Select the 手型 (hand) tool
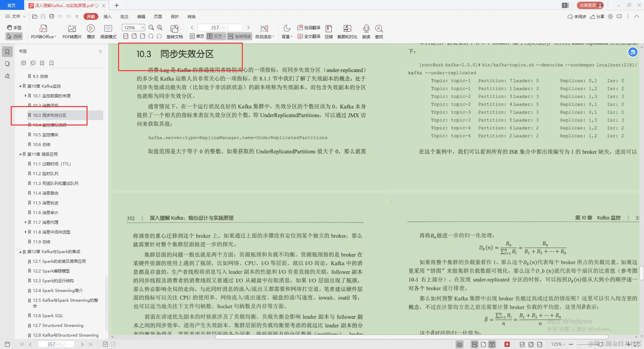 click(14, 28)
